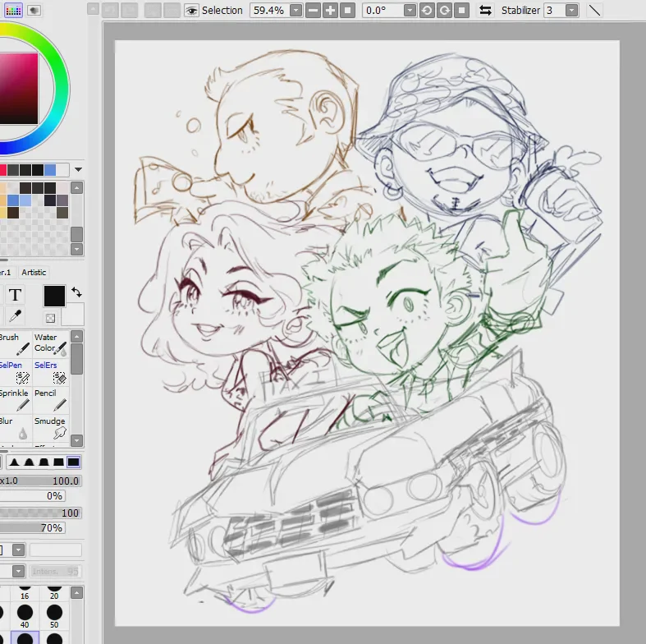This screenshot has width=646, height=644.
Task: Activate the Smudge tool
Action: [50, 427]
